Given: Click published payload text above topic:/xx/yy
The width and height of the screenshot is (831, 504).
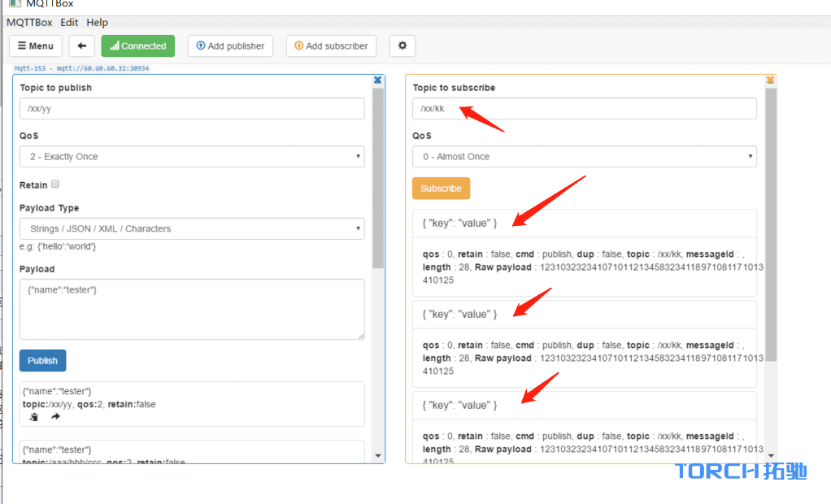Looking at the screenshot, I should [x=57, y=391].
